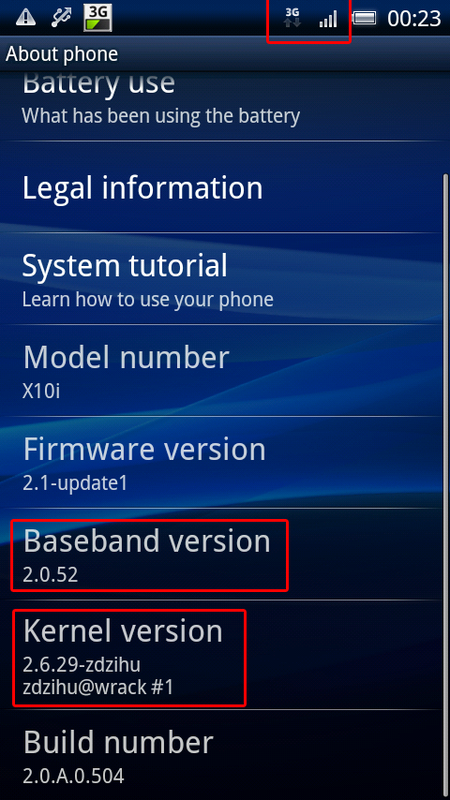Tap the USB connection status icon
Screen dimensions: 450x800
point(61,18)
